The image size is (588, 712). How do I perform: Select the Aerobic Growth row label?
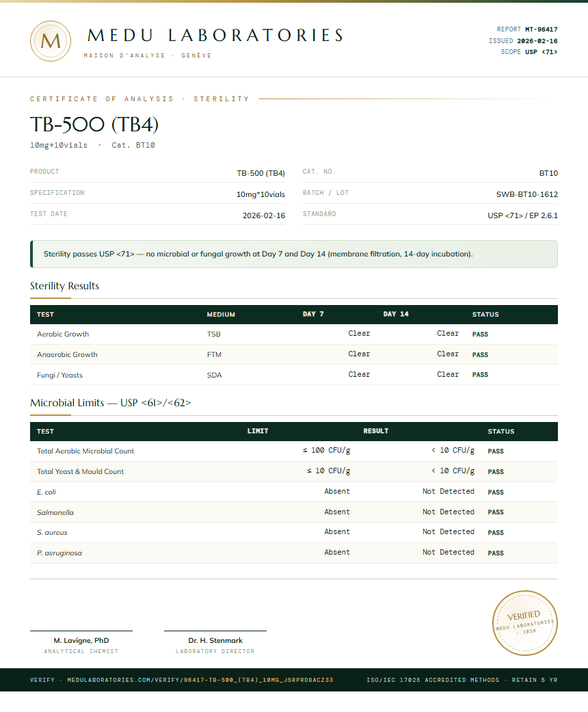click(x=63, y=334)
